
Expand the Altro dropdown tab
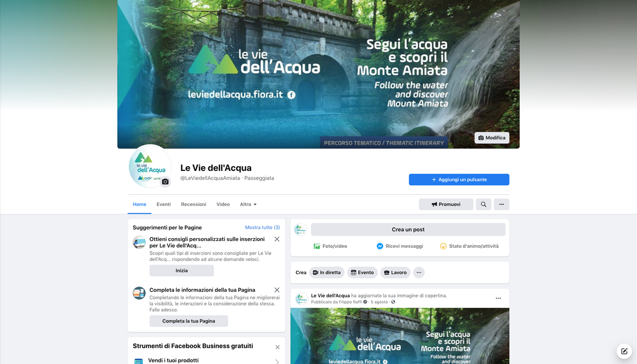248,204
